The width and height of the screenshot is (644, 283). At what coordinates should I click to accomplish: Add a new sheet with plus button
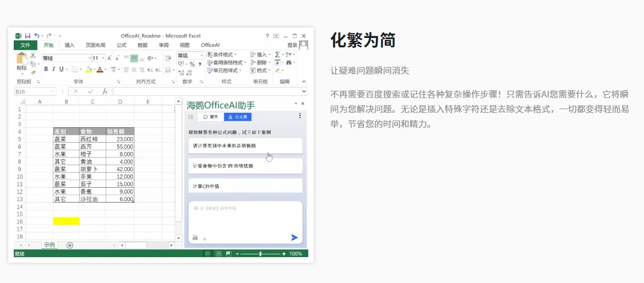70,245
